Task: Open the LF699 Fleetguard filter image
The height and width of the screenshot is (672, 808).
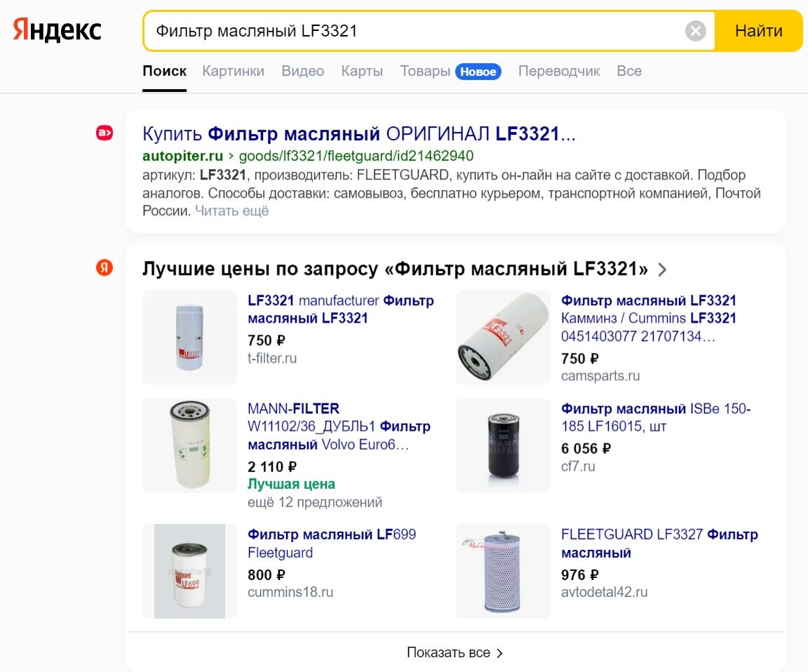Action: point(189,571)
